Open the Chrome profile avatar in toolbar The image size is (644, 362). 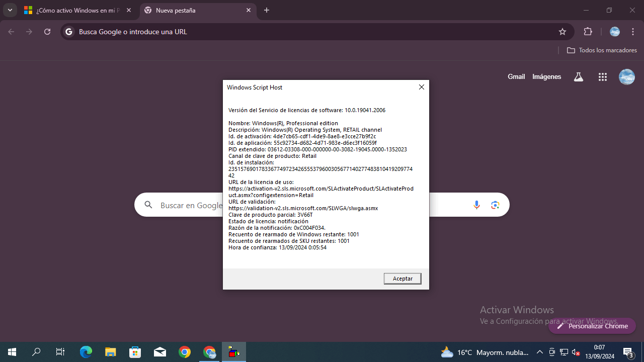tap(615, 32)
